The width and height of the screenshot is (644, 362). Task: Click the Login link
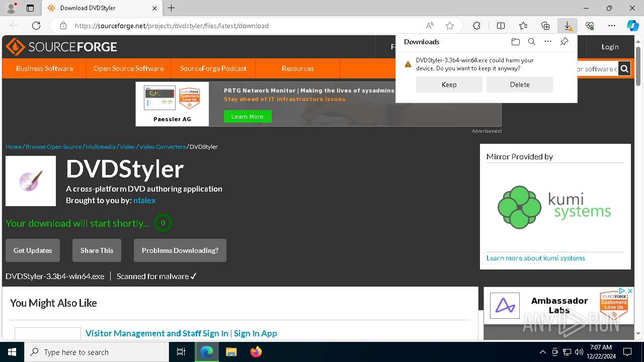click(610, 47)
